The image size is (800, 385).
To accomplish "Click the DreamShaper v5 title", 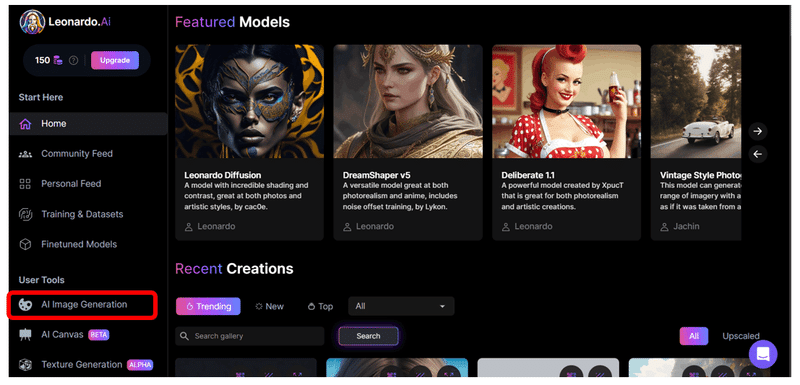I will click(x=377, y=175).
